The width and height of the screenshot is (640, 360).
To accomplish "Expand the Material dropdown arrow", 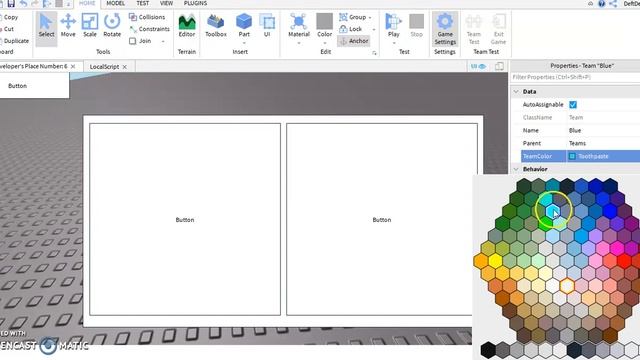I will pyautogui.click(x=299, y=43).
